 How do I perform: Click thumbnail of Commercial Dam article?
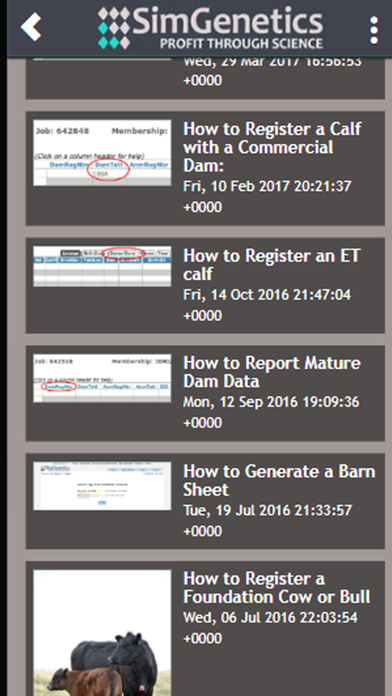[x=102, y=153]
